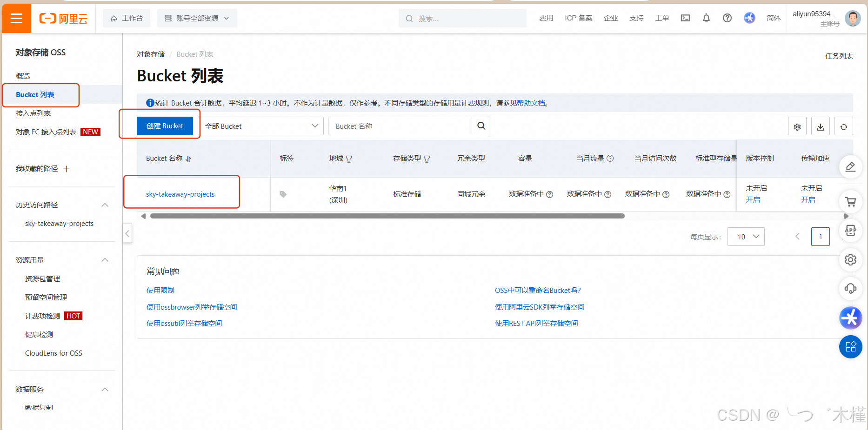Click the blue floating AI assistant button
868x430 pixels.
coord(851,318)
